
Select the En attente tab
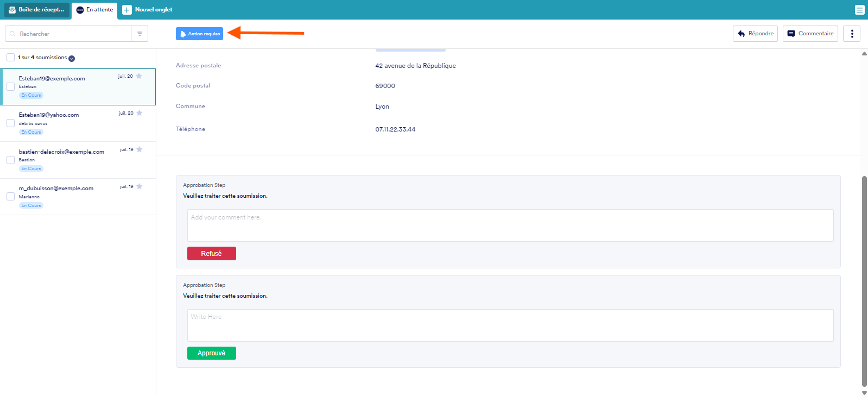coord(94,10)
